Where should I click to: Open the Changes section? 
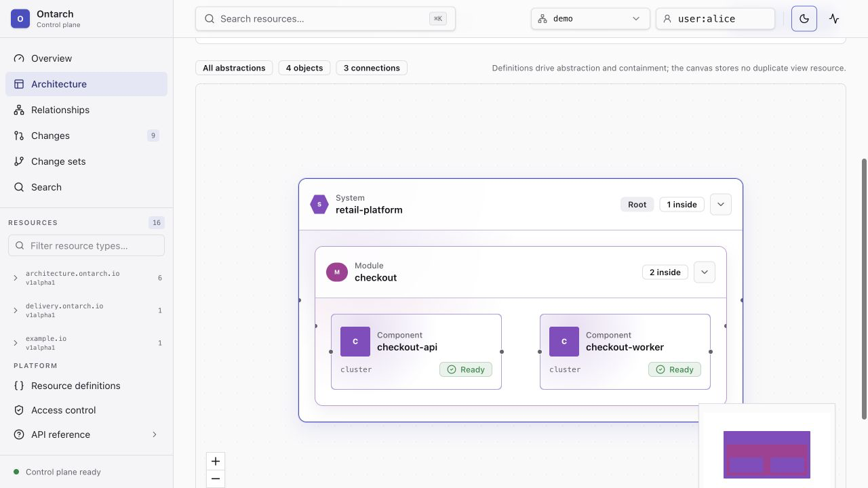(86, 136)
